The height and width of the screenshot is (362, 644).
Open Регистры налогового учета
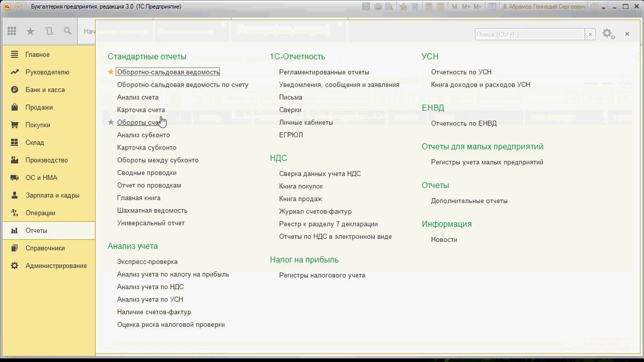tap(322, 275)
